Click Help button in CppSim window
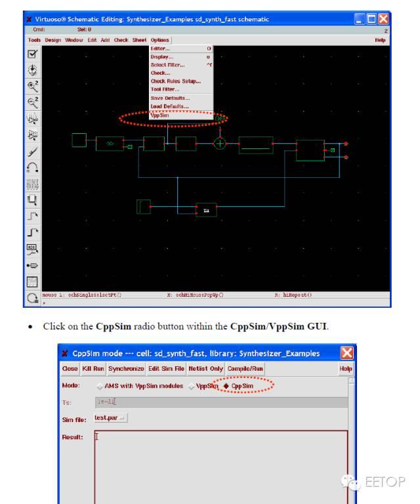420x504 pixels. click(x=345, y=369)
